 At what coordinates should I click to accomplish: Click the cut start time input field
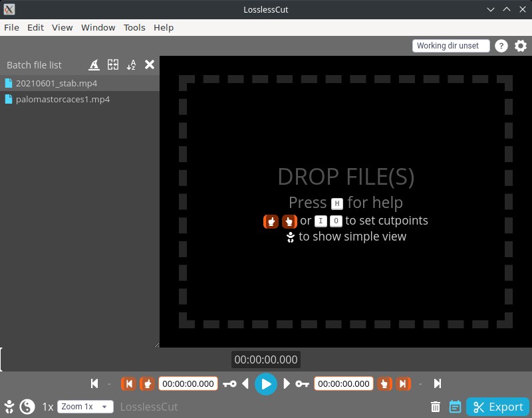point(188,383)
